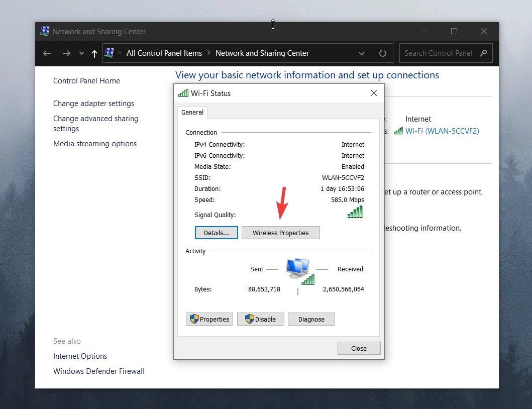Screen dimensions: 532x409
Task: Close the Wi-Fi Status dialog with X
Action: click(374, 93)
